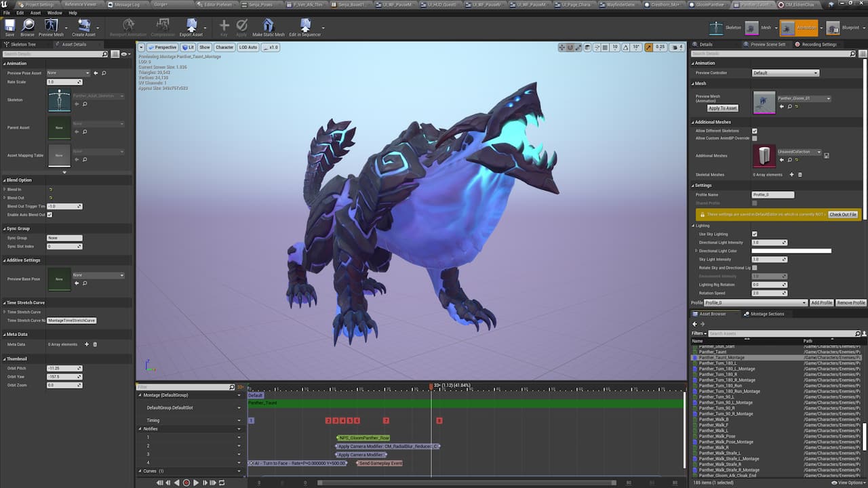
Task: Click the record button in playback controls
Action: 186,483
